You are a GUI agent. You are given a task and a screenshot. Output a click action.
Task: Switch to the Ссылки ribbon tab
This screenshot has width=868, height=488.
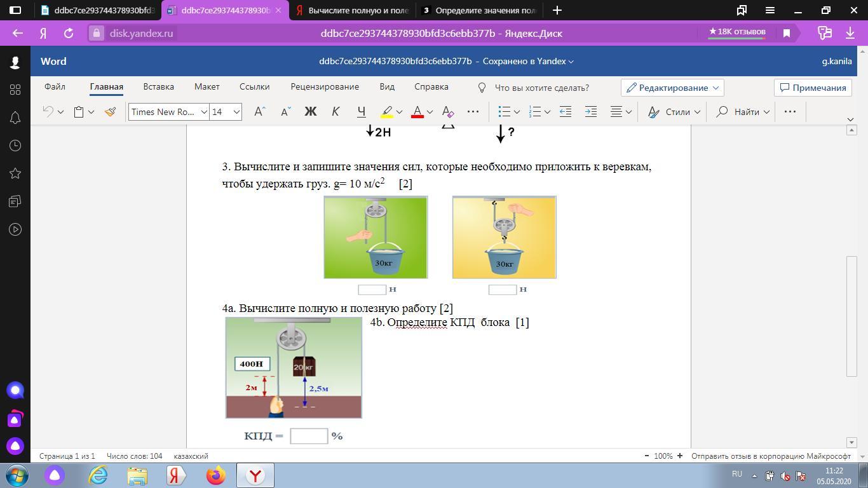tap(254, 87)
